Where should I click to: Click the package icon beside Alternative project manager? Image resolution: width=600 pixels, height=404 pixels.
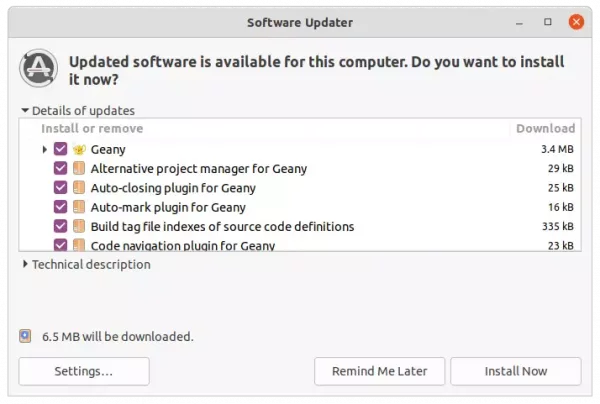click(79, 168)
